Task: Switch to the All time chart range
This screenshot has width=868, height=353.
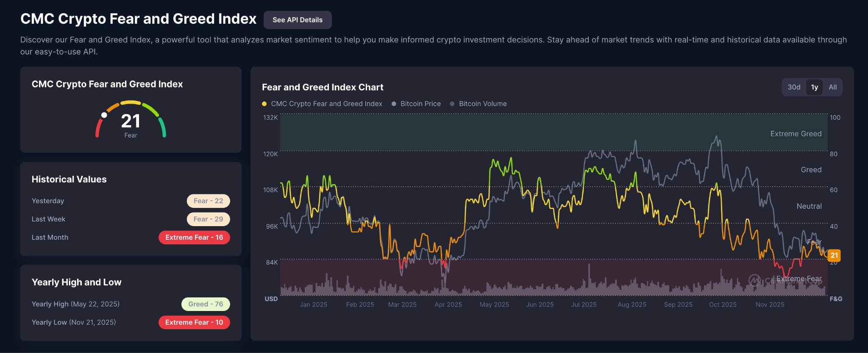Action: pyautogui.click(x=832, y=87)
